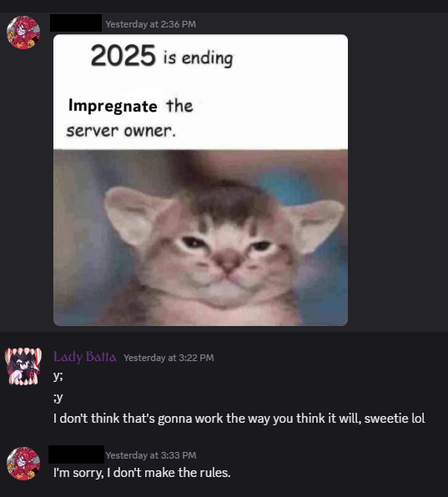
Task: Click the Yesterday at 2:36 PM timestamp
Action: tap(151, 24)
